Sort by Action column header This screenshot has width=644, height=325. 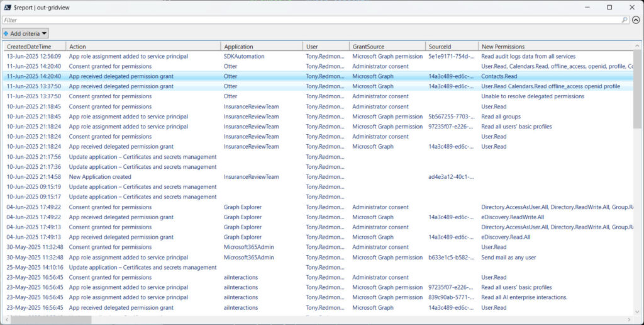click(x=143, y=47)
